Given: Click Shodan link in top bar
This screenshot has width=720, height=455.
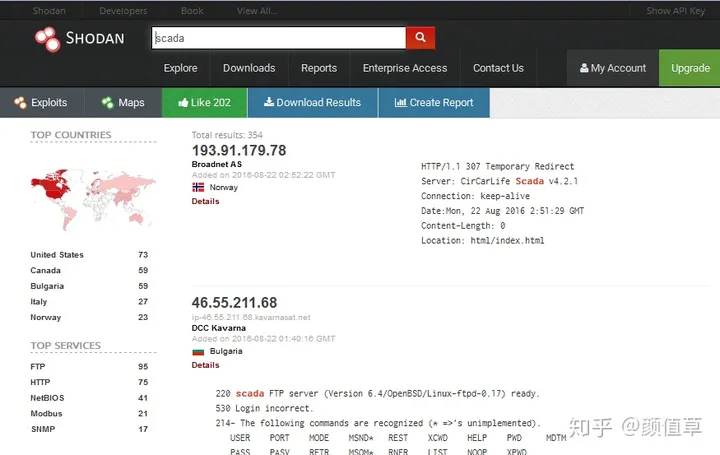Looking at the screenshot, I should [49, 11].
